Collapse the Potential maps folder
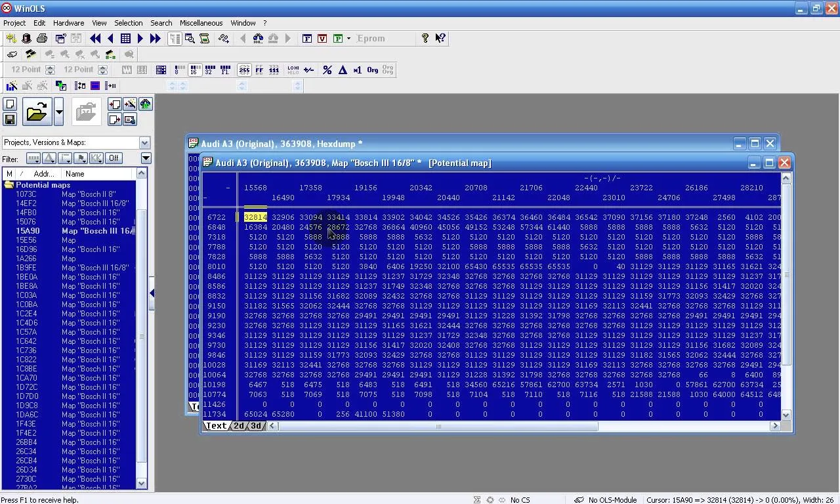The height and width of the screenshot is (504, 840). [9, 185]
